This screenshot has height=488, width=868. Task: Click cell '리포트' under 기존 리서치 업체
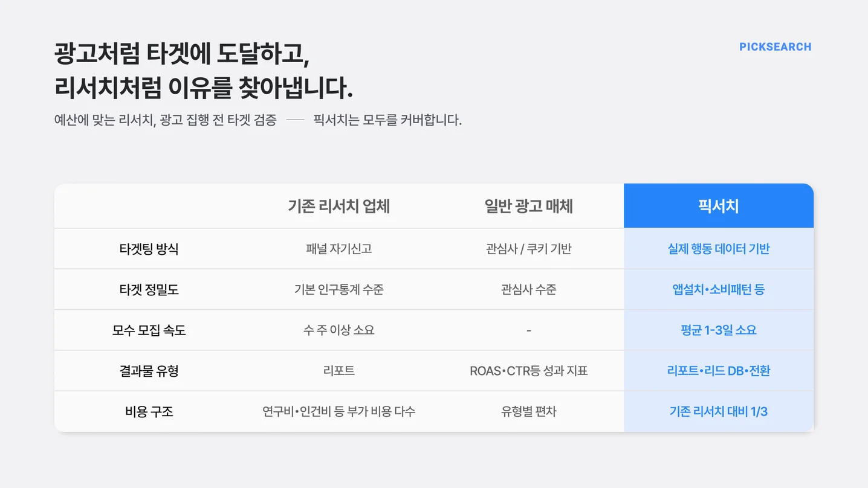(x=339, y=371)
